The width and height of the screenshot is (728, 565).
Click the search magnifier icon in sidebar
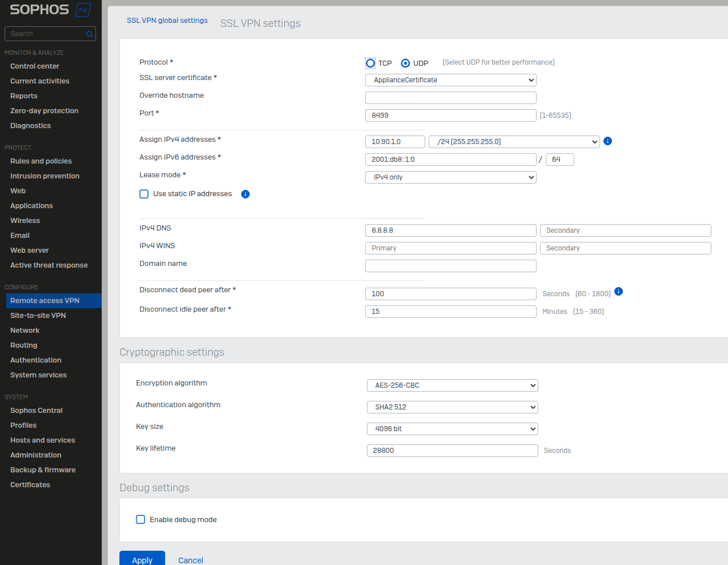89,34
